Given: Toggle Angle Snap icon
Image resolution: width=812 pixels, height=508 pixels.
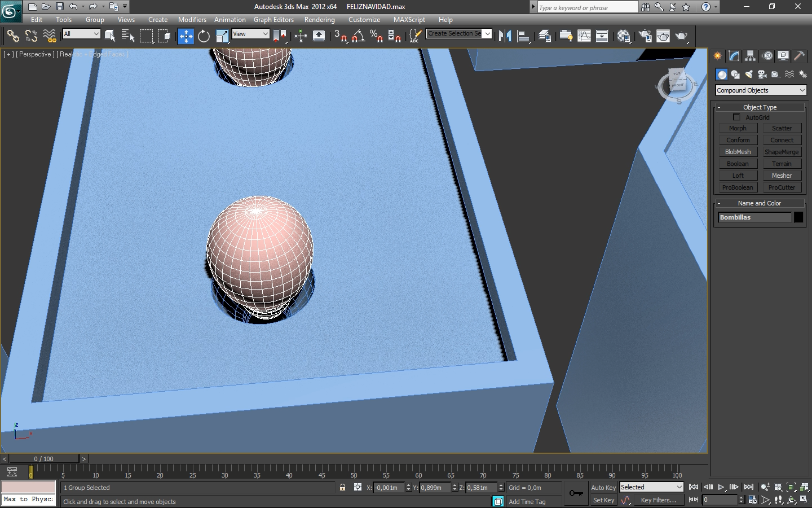Looking at the screenshot, I should (x=359, y=36).
